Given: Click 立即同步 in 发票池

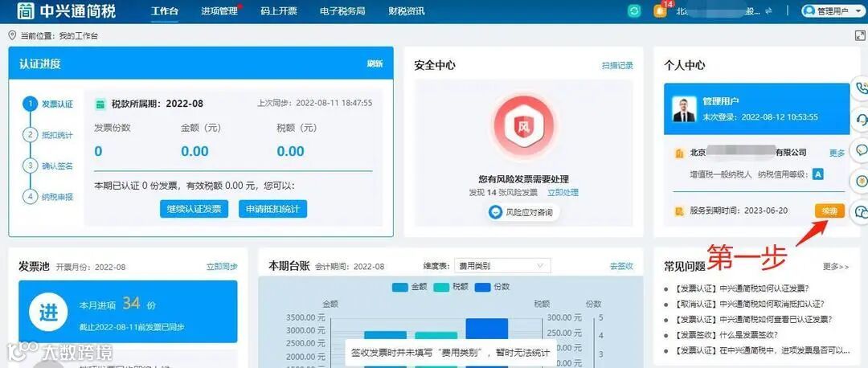Looking at the screenshot, I should [222, 267].
